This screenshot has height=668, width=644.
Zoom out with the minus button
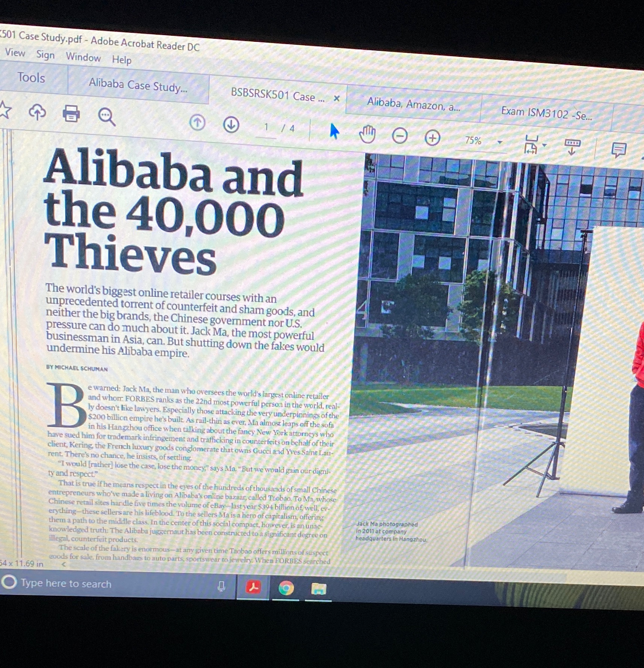click(400, 136)
